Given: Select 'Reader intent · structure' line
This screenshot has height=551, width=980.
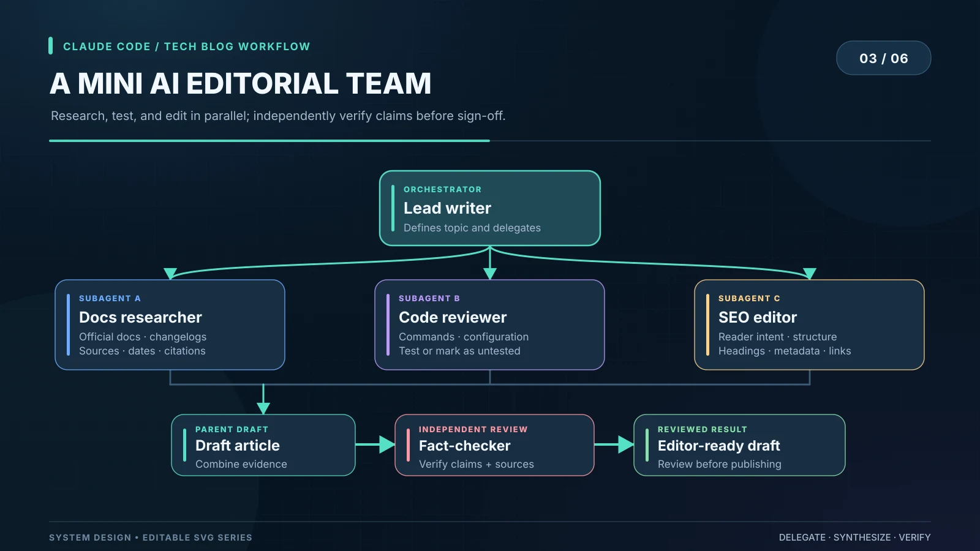Looking at the screenshot, I should pyautogui.click(x=777, y=337).
